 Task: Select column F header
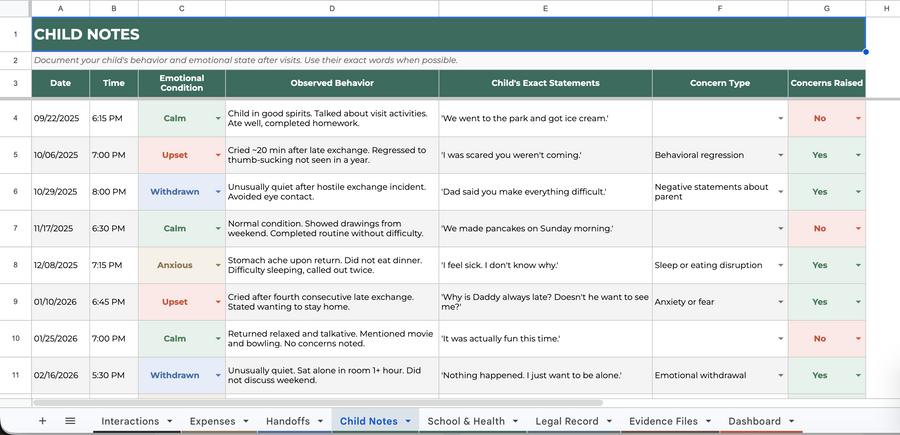(720, 8)
